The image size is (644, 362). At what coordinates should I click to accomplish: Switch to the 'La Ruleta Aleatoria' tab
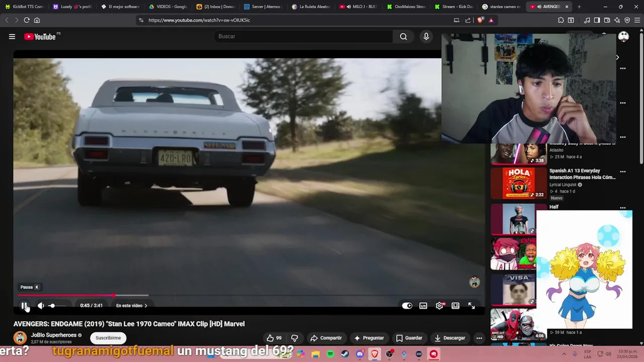(311, 7)
